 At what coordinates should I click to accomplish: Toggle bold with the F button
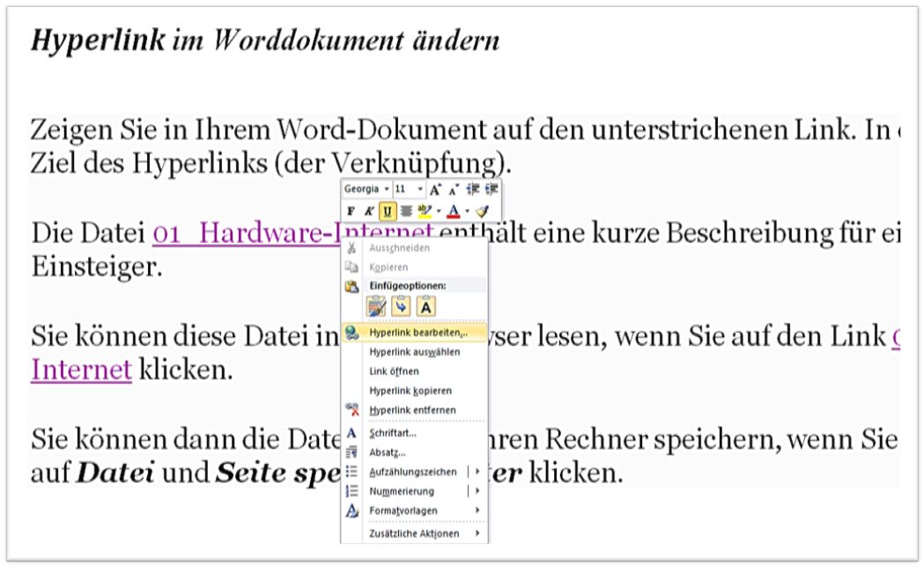(x=351, y=210)
